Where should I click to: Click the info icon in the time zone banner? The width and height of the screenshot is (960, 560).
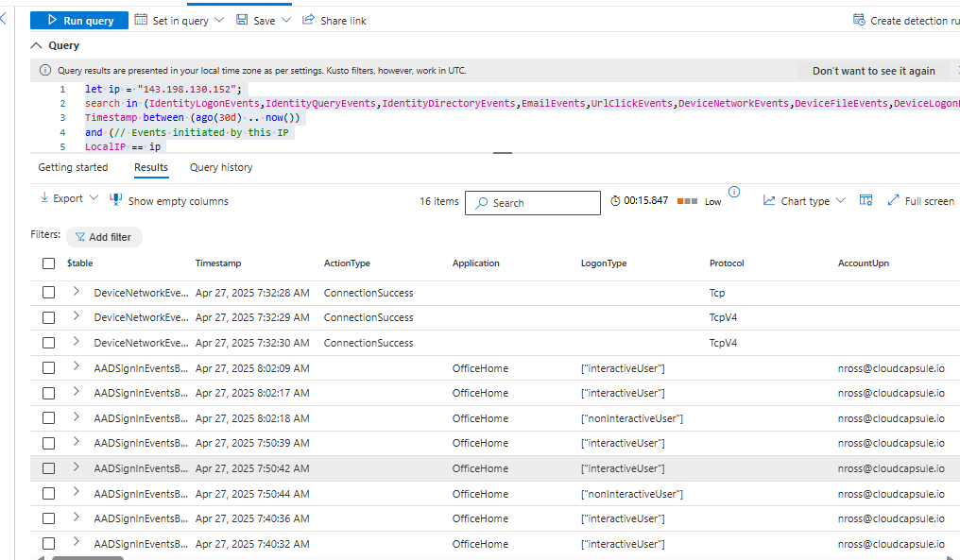(45, 71)
